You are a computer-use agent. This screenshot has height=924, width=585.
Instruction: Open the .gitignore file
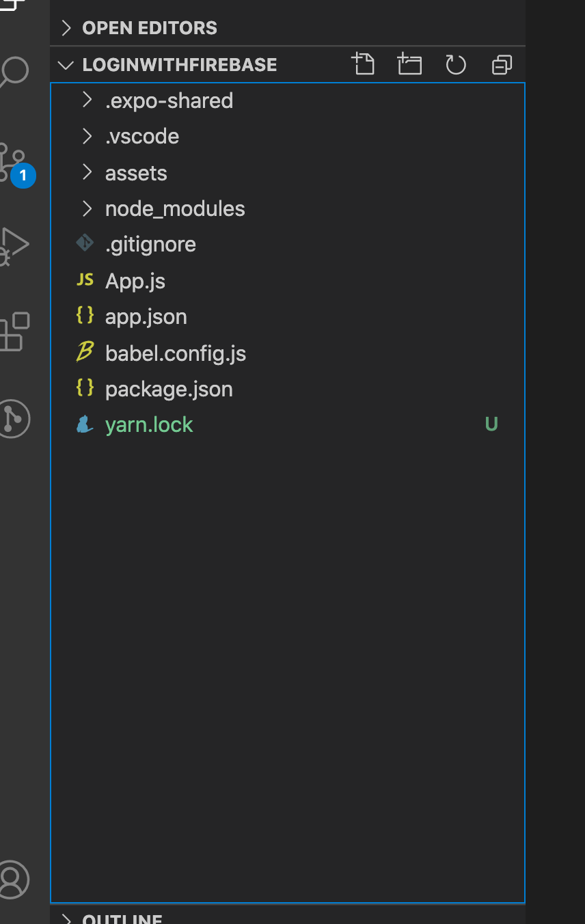tap(150, 244)
